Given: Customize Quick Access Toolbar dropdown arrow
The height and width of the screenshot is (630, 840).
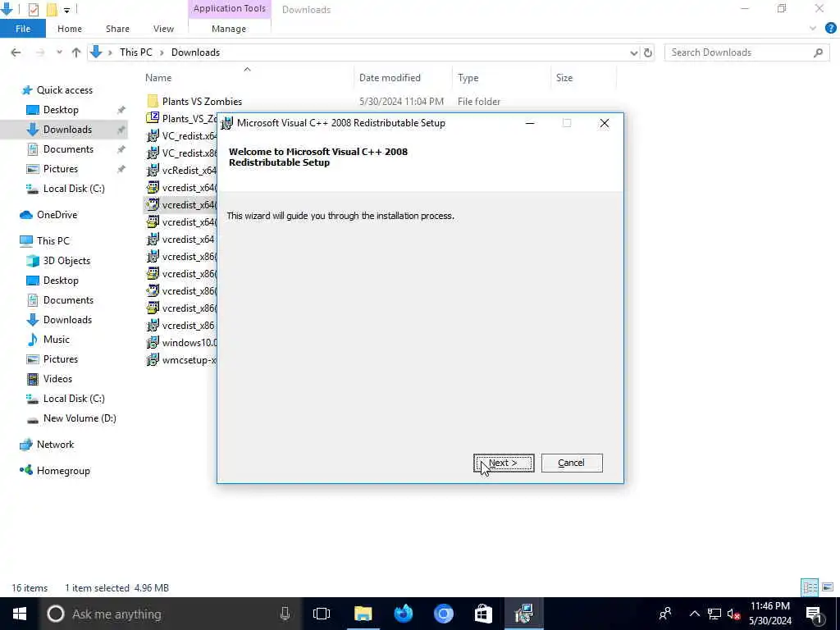Looking at the screenshot, I should 66,10.
